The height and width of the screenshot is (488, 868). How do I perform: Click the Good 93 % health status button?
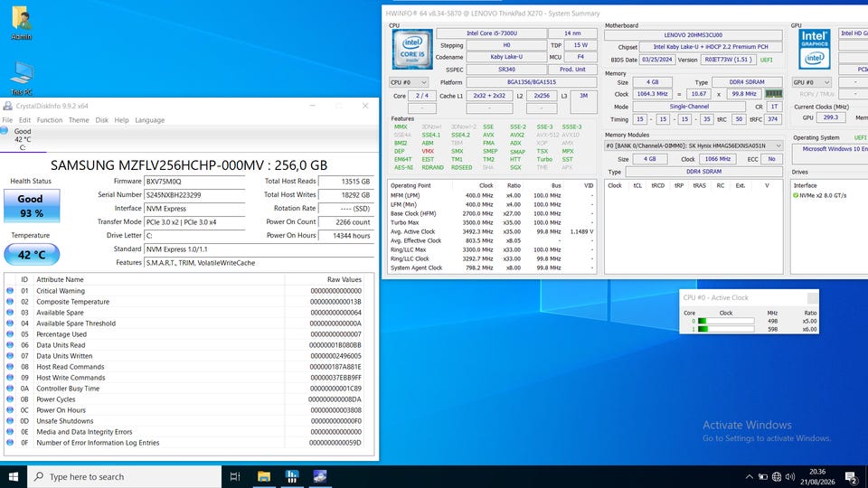pyautogui.click(x=32, y=206)
